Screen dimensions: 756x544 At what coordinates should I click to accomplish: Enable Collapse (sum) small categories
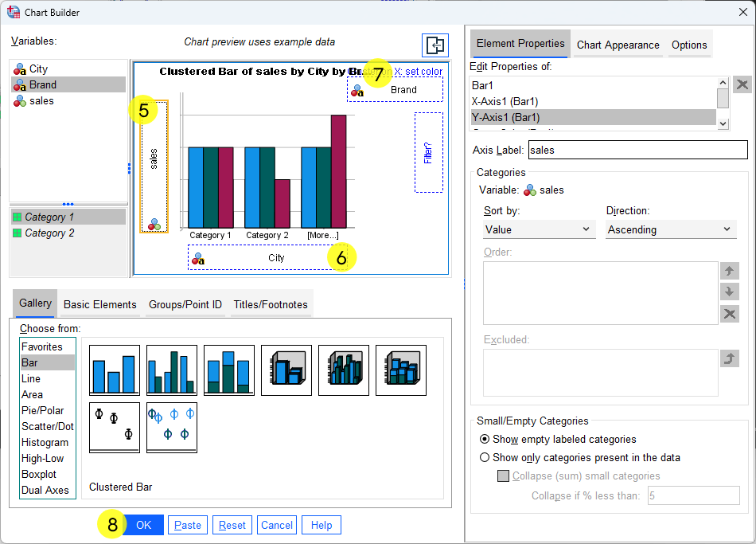pyautogui.click(x=503, y=476)
